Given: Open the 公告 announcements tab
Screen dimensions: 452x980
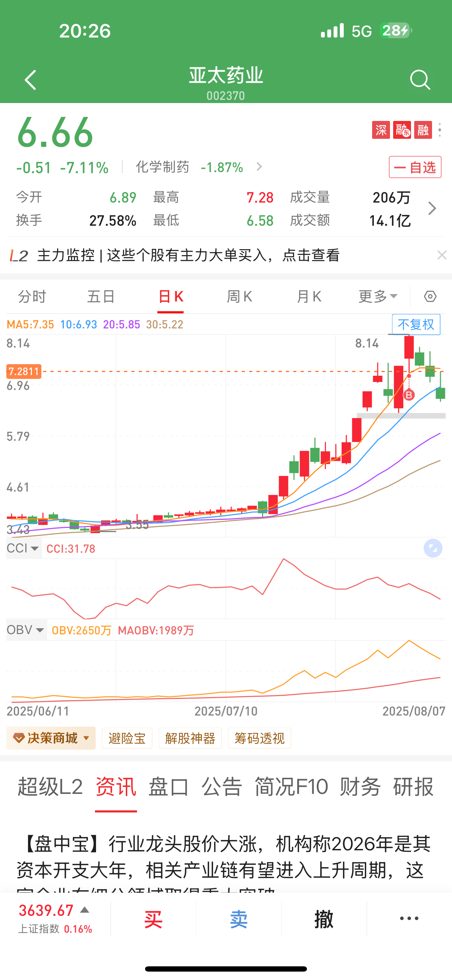Looking at the screenshot, I should pyautogui.click(x=222, y=787).
